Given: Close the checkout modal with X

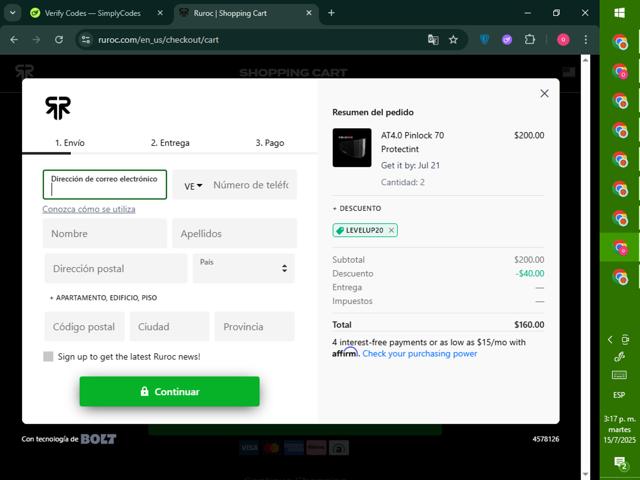Looking at the screenshot, I should point(544,93).
